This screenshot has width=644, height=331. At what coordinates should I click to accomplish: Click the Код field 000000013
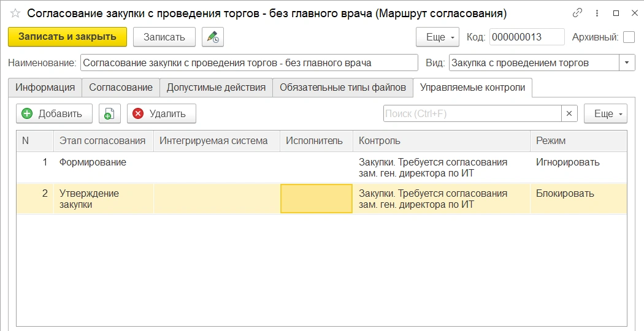click(x=527, y=37)
